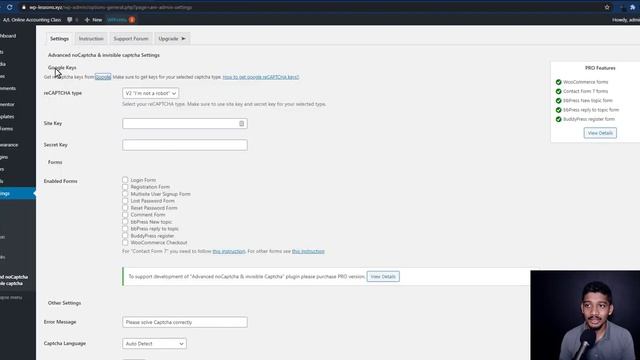Click the bbPress reply to topic check icon

click(x=558, y=110)
